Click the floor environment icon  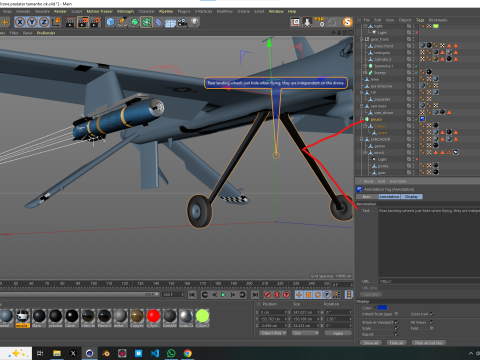[x=170, y=23]
